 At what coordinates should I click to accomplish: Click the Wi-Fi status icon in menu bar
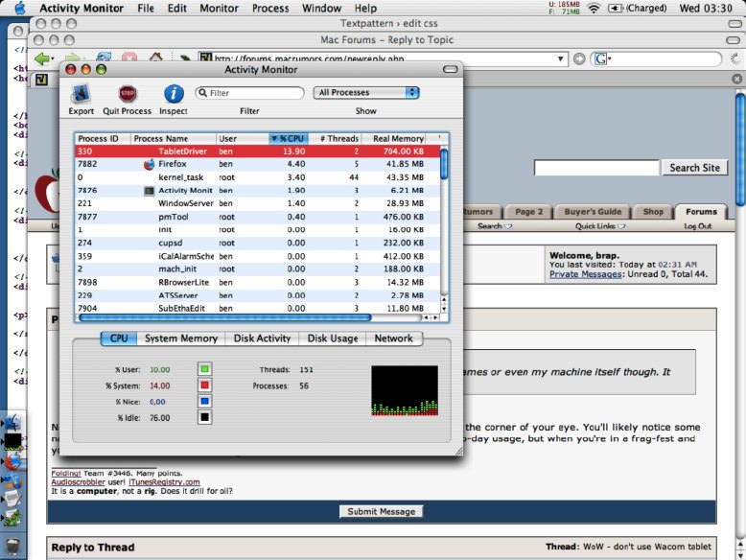594,8
